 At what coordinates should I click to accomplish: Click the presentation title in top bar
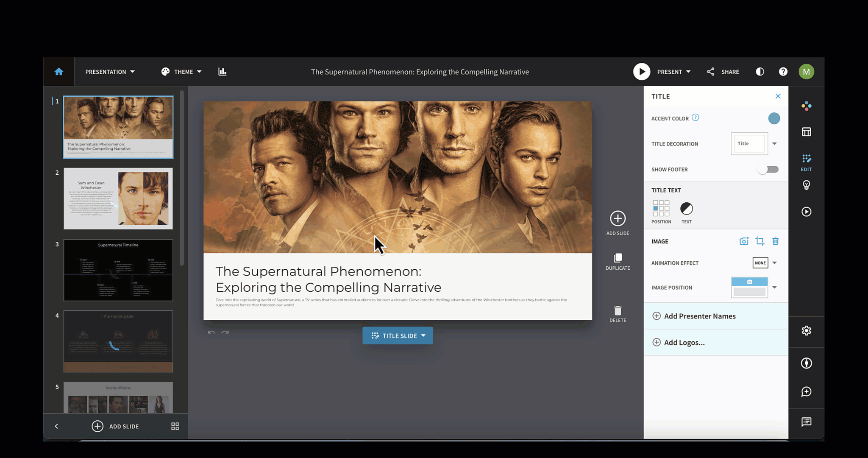click(420, 72)
